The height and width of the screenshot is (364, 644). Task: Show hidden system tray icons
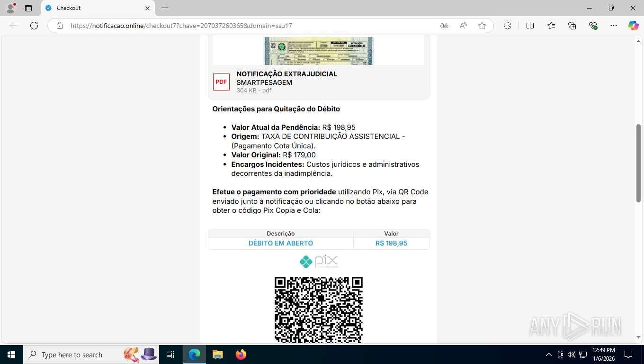pyautogui.click(x=549, y=355)
